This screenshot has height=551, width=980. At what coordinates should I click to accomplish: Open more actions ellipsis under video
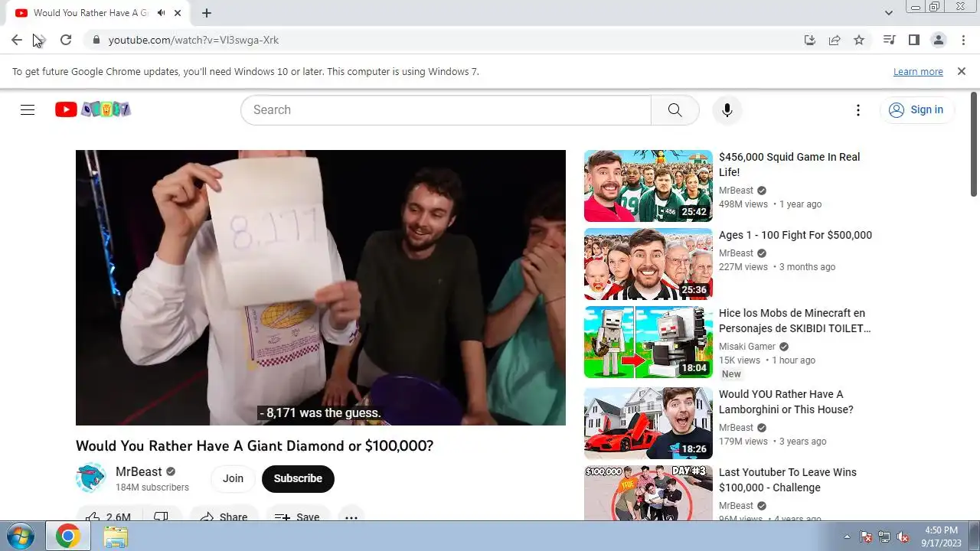[351, 517]
